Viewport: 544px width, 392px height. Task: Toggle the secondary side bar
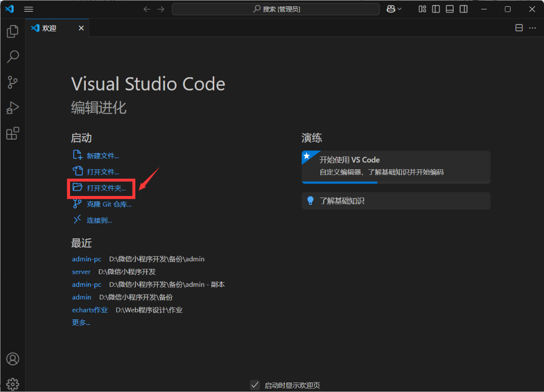(x=464, y=9)
